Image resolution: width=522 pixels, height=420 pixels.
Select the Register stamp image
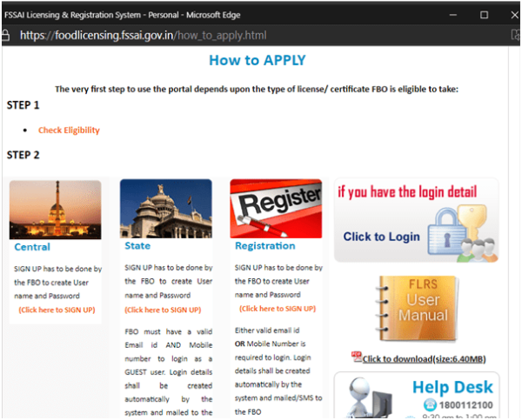(276, 209)
